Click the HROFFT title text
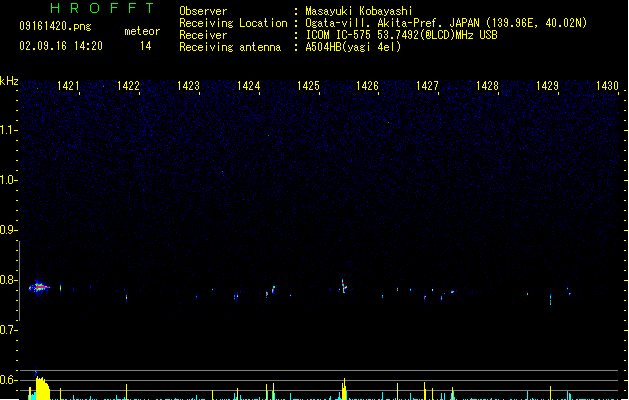Image resolution: width=629 pixels, height=400 pixels. [102, 8]
